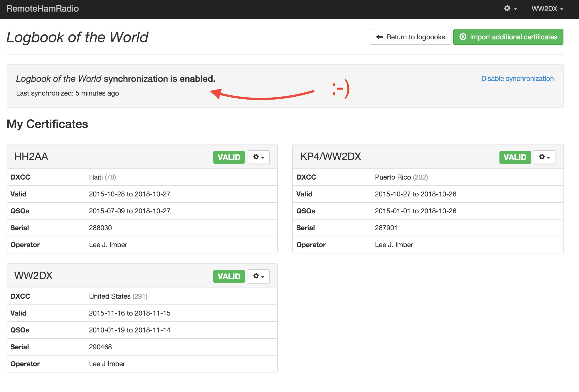Open the gear actions menu on the WW2DX certificate
Viewport: 579px width, 392px height.
(x=259, y=276)
